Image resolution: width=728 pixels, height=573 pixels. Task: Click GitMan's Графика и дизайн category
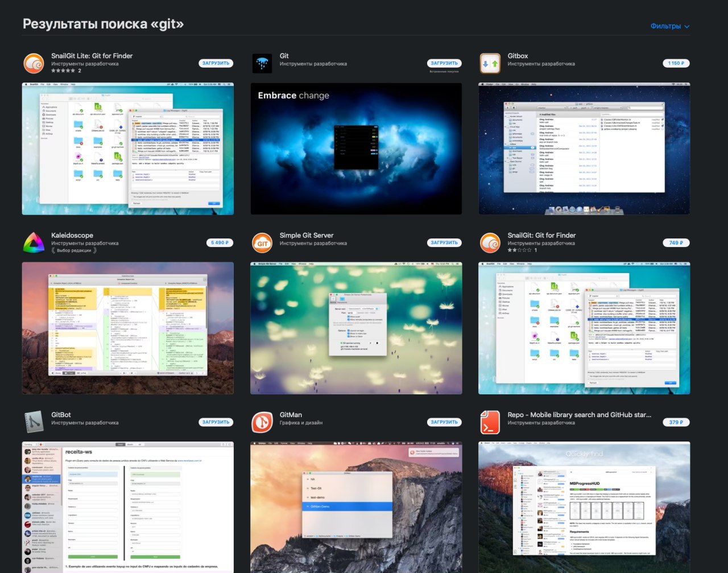[301, 423]
